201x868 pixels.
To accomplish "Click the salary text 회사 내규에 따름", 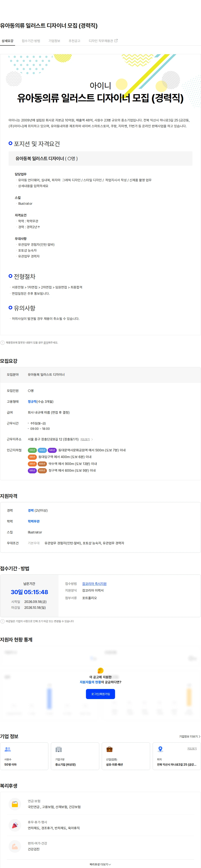I will click(x=49, y=412).
